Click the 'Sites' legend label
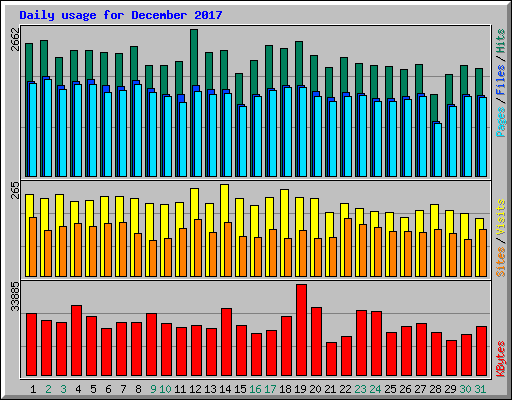The width and height of the screenshot is (512, 400). click(x=501, y=262)
